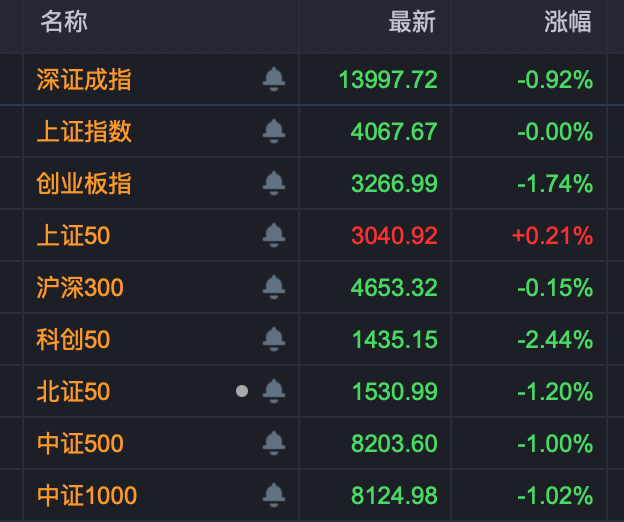Image resolution: width=624 pixels, height=522 pixels.
Task: Open the 上证指数 index name
Action: coord(84,132)
